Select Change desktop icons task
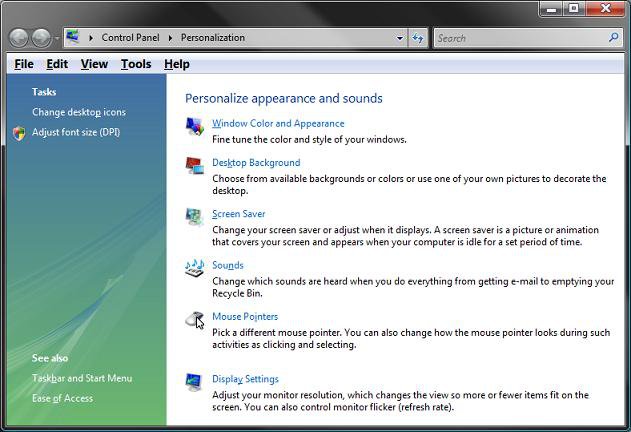 click(79, 112)
